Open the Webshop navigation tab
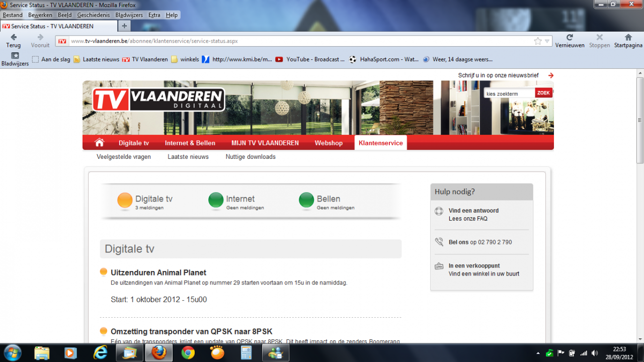The image size is (644, 362). tap(329, 143)
